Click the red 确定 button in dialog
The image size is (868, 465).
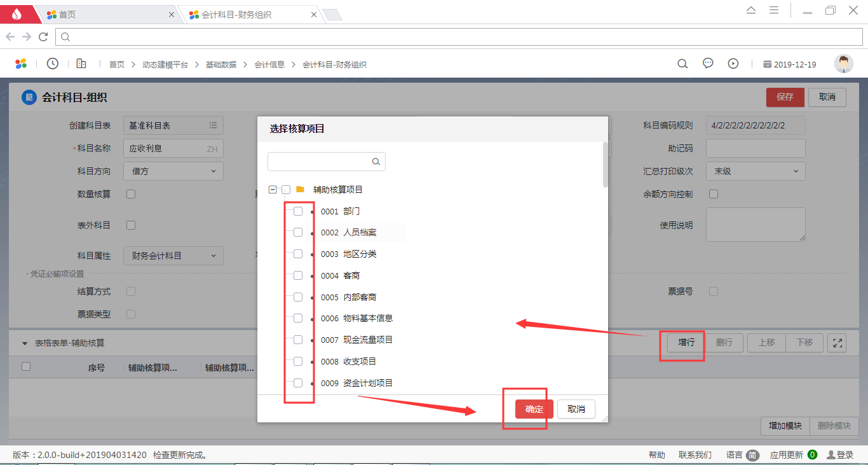coord(534,409)
